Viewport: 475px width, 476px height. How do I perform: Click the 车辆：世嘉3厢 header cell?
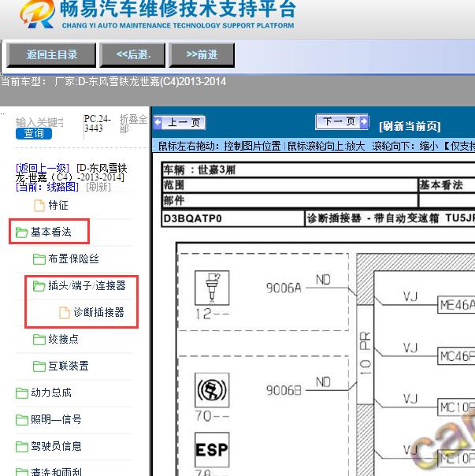click(x=318, y=169)
